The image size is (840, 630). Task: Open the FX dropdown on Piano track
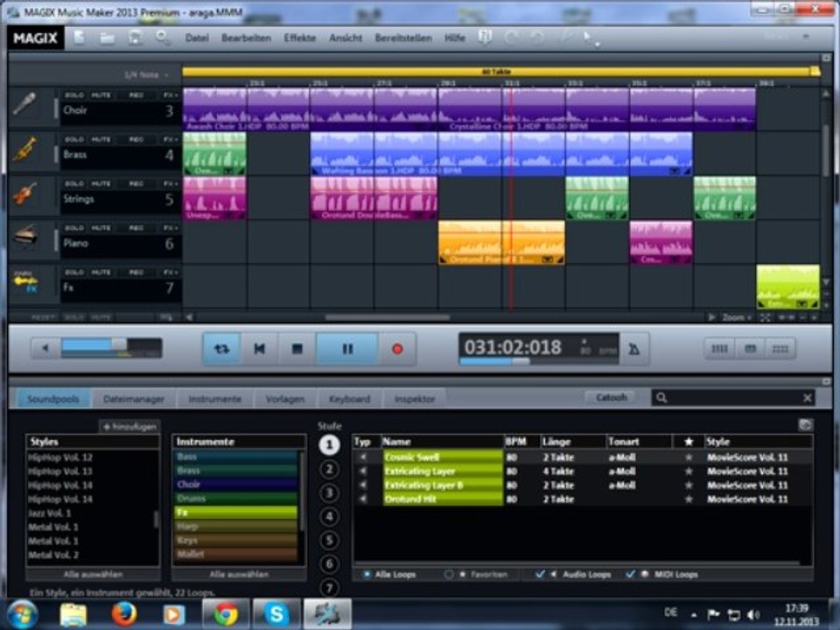[171, 228]
